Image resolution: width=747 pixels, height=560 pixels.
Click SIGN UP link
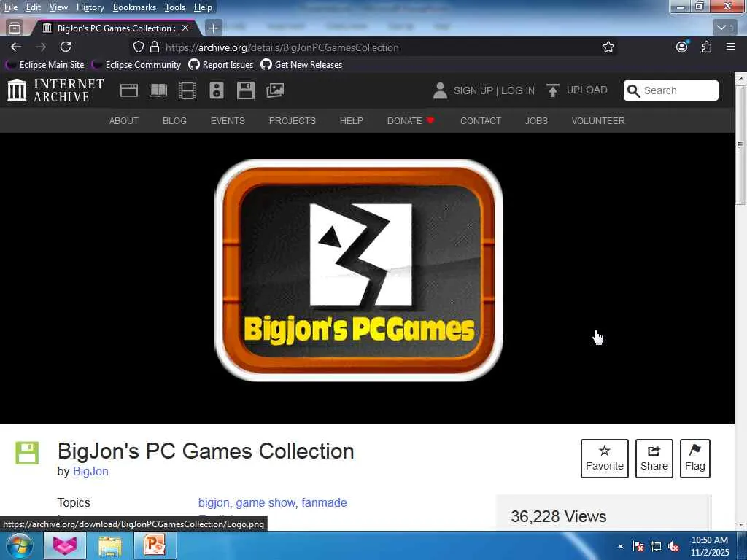473,90
